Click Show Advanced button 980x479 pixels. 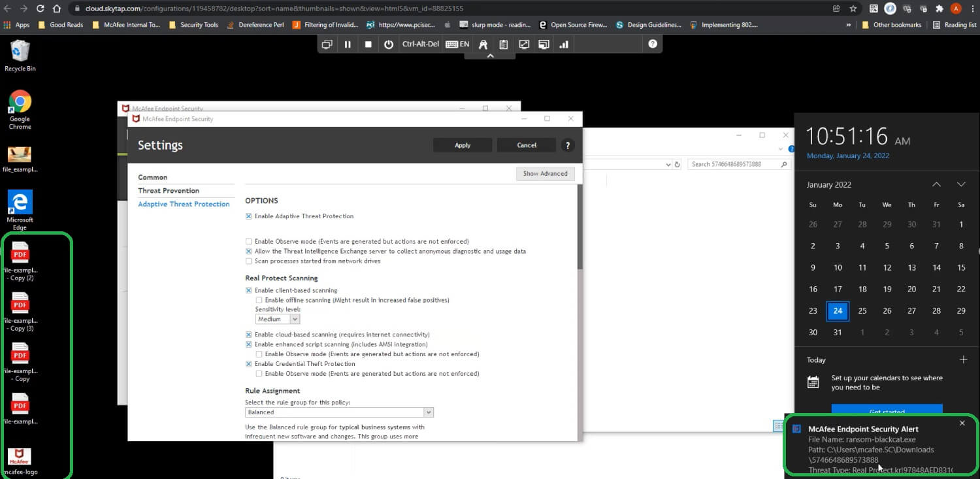pos(545,174)
